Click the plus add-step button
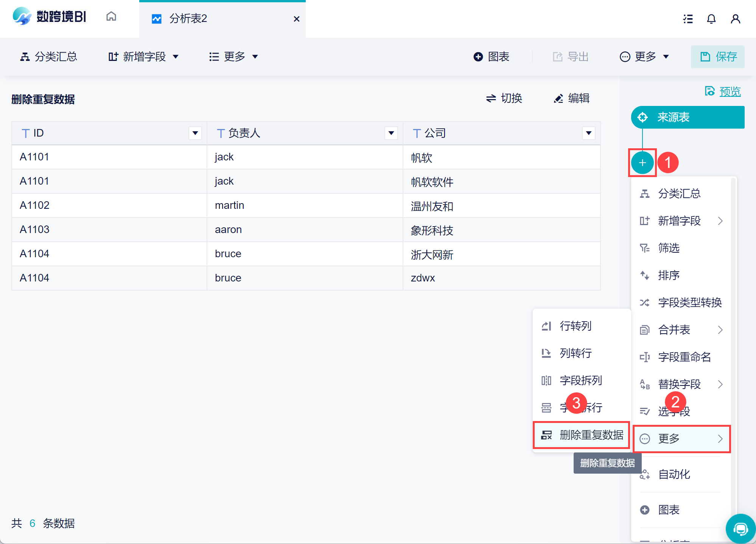The width and height of the screenshot is (756, 544). 642,163
